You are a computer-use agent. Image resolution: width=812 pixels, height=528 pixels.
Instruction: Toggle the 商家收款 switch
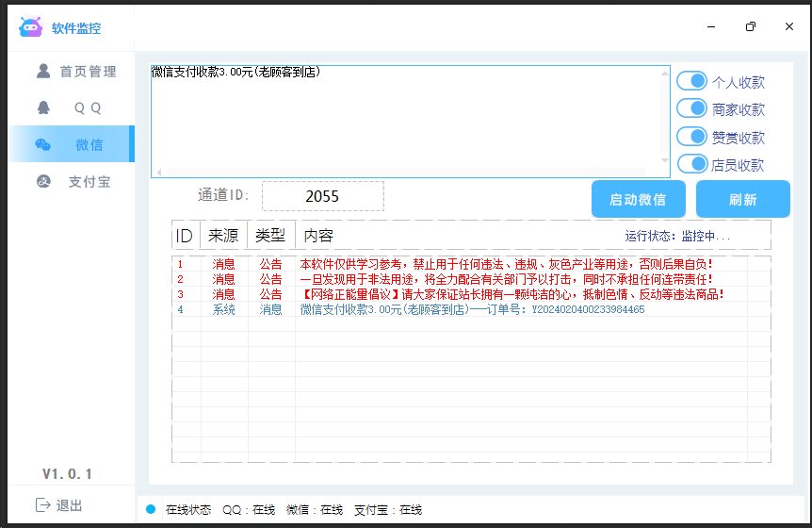(691, 108)
